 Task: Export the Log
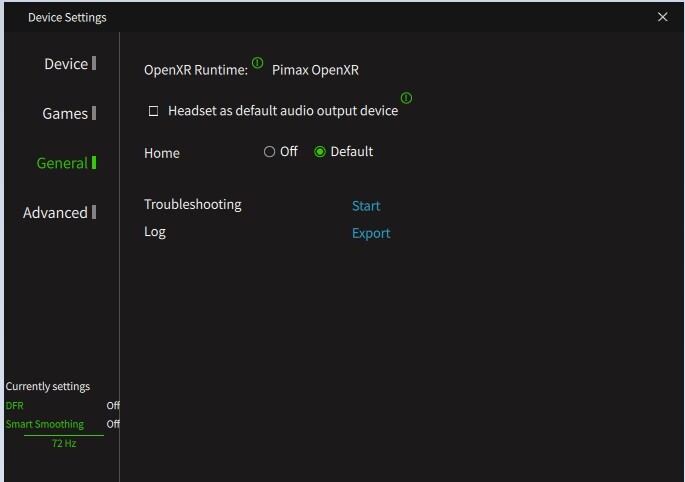click(x=371, y=233)
